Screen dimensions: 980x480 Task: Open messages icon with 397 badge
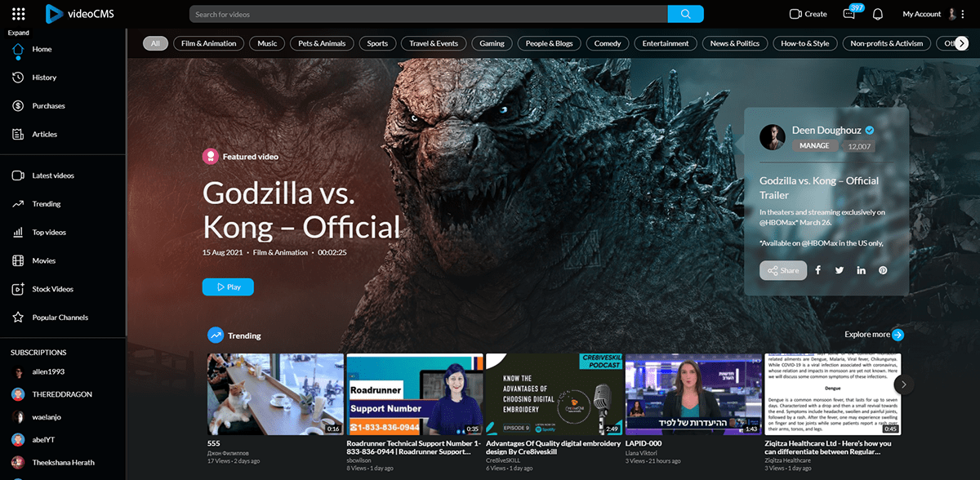click(850, 13)
